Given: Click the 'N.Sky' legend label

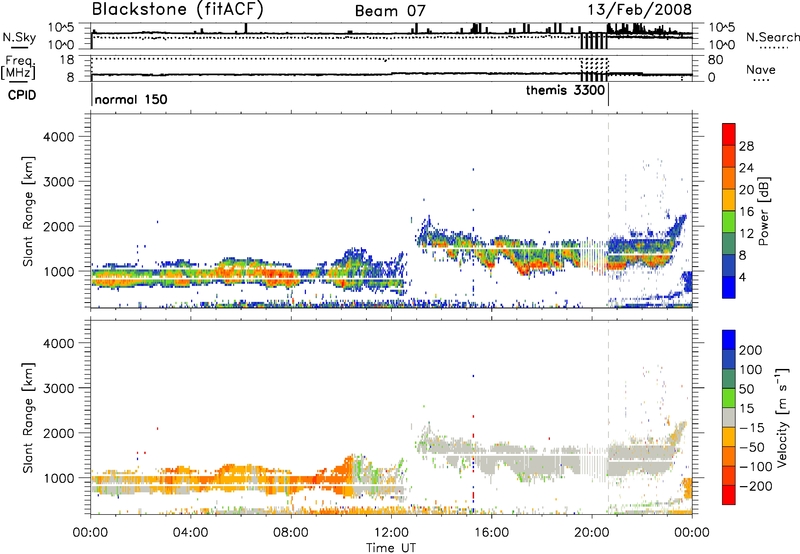Looking at the screenshot, I should [x=19, y=37].
